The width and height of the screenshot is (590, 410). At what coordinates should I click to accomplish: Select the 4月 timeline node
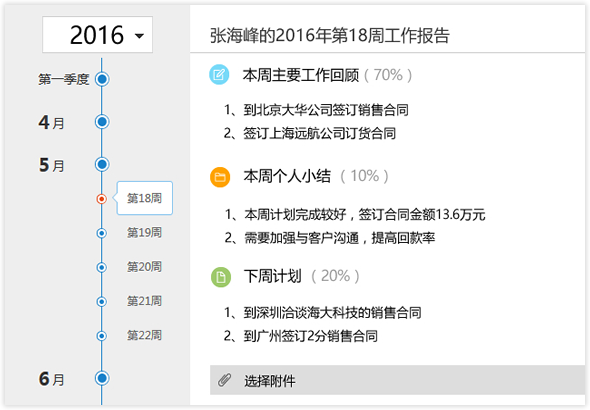[102, 122]
